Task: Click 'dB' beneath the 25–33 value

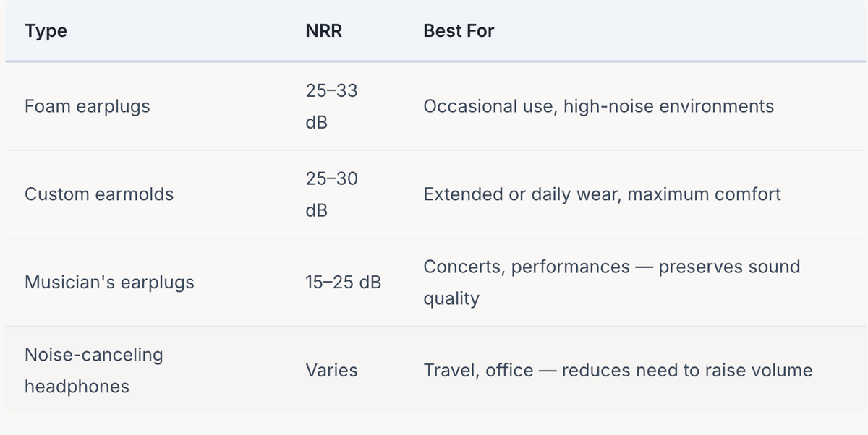Action: 316,123
